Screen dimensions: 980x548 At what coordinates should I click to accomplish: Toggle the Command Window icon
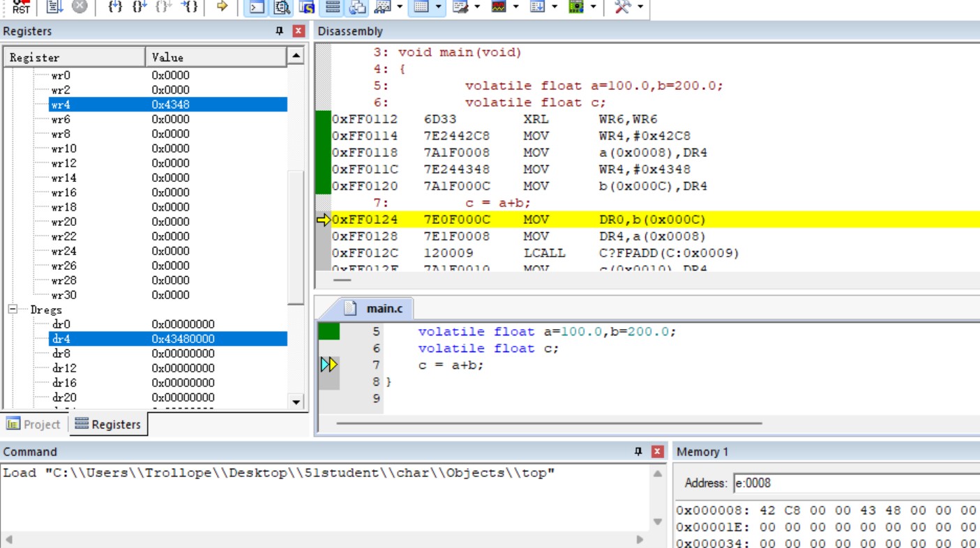[x=257, y=7]
